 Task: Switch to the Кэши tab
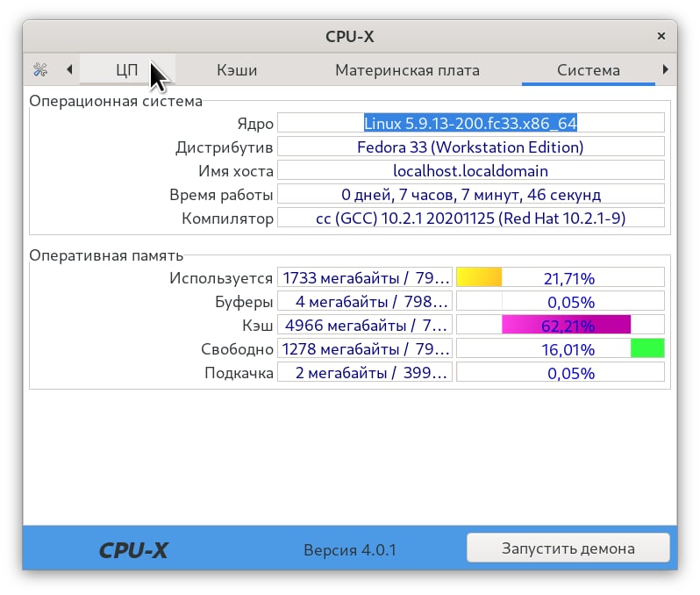click(237, 69)
